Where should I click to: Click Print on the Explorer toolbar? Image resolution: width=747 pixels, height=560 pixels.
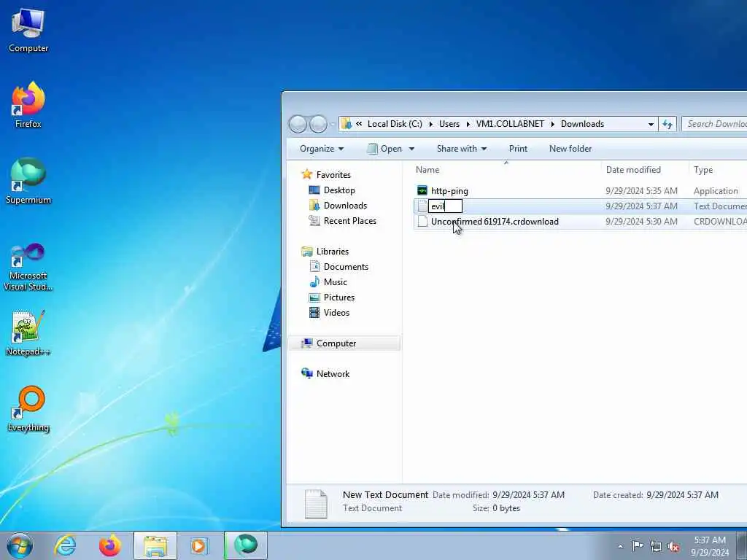click(518, 149)
